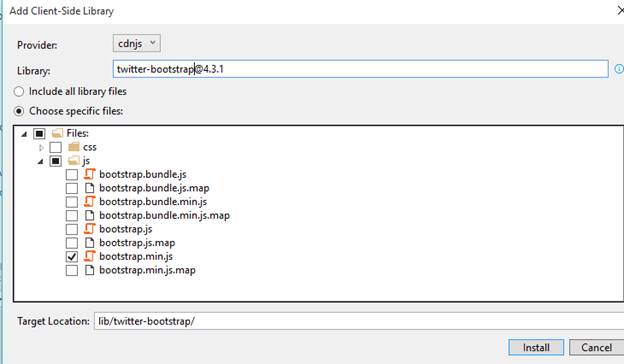Close the Add Client-Side Library dialog
624x364 pixels.
click(620, 10)
